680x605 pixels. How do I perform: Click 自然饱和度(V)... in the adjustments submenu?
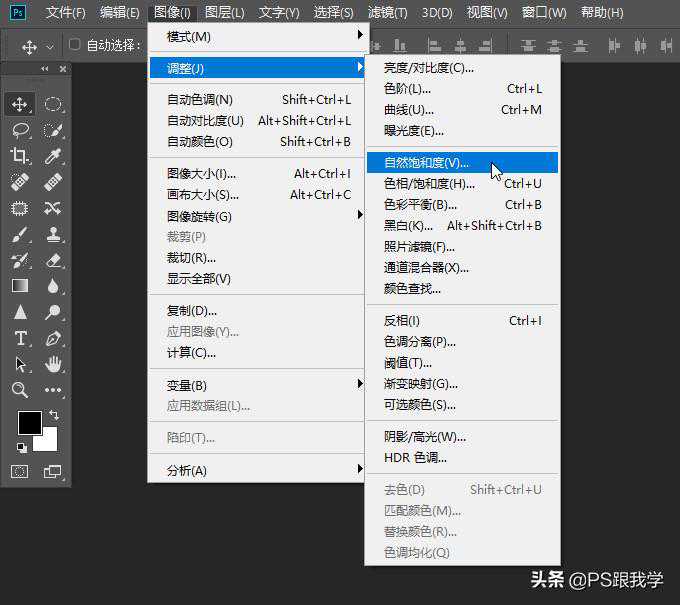tap(426, 162)
